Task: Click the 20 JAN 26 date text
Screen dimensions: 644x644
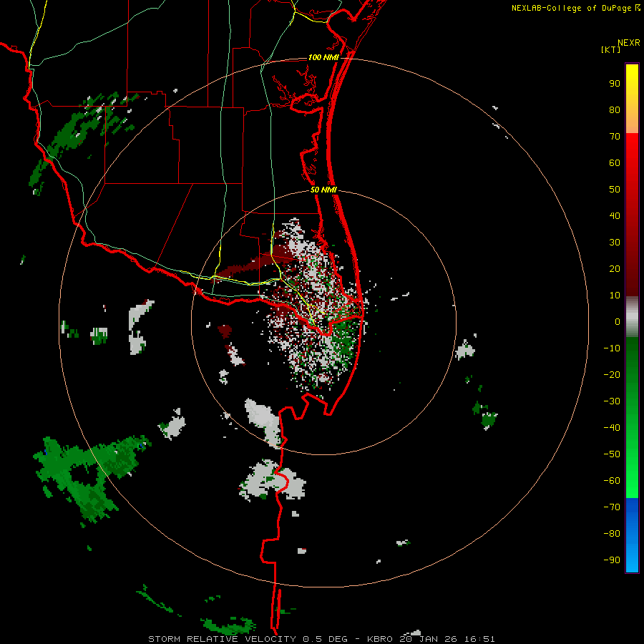Action: point(429,639)
